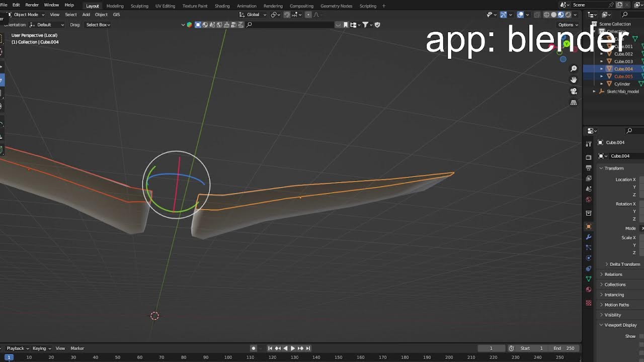Screen dimensions: 644x362
Task: Open the Global transform orientation dropdown
Action: 253,15
